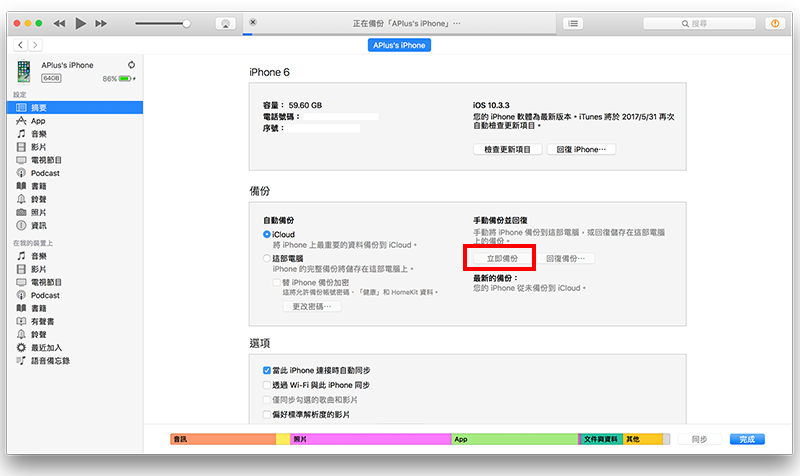
Task: Click the yellow 其他 storage segment
Action: point(643,439)
